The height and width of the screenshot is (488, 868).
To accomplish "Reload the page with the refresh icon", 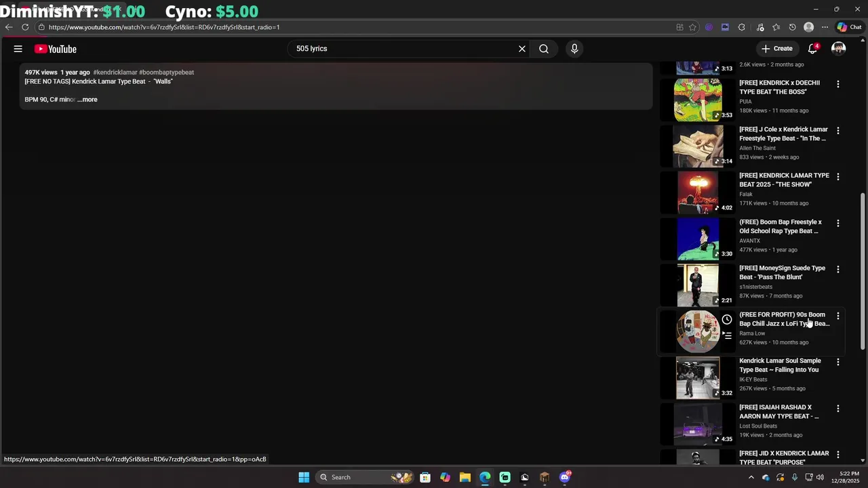I will tap(25, 27).
